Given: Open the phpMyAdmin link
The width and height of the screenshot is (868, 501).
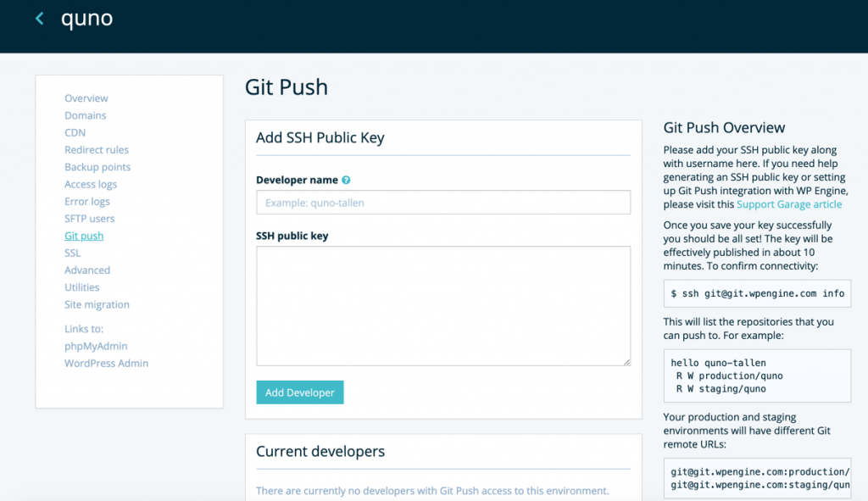Looking at the screenshot, I should click(96, 346).
